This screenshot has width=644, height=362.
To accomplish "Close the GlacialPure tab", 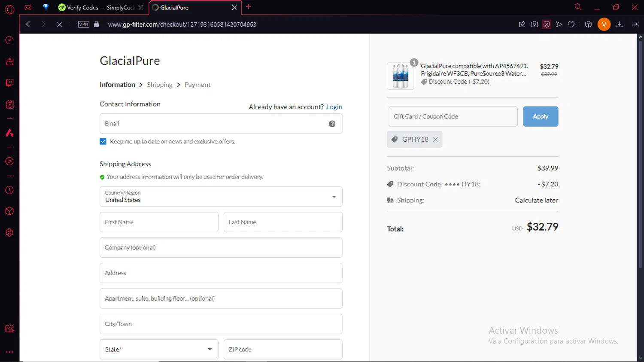I will [x=234, y=7].
